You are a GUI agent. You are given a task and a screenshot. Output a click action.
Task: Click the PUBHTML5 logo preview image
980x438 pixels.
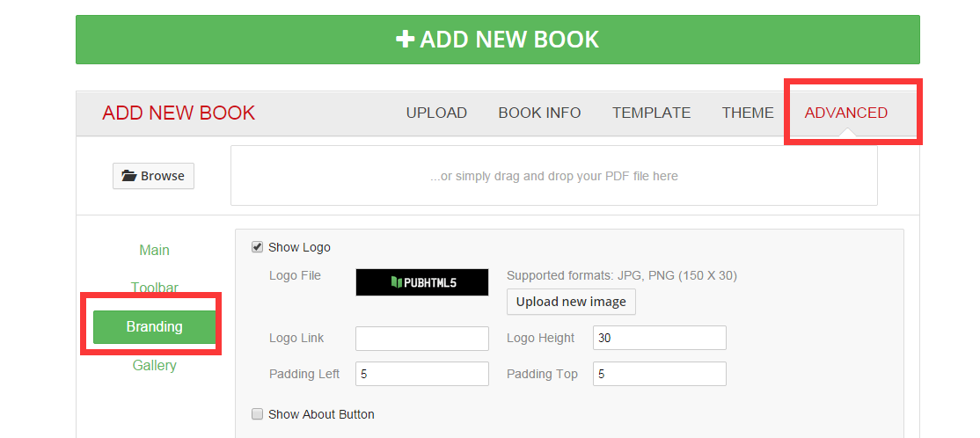click(422, 282)
